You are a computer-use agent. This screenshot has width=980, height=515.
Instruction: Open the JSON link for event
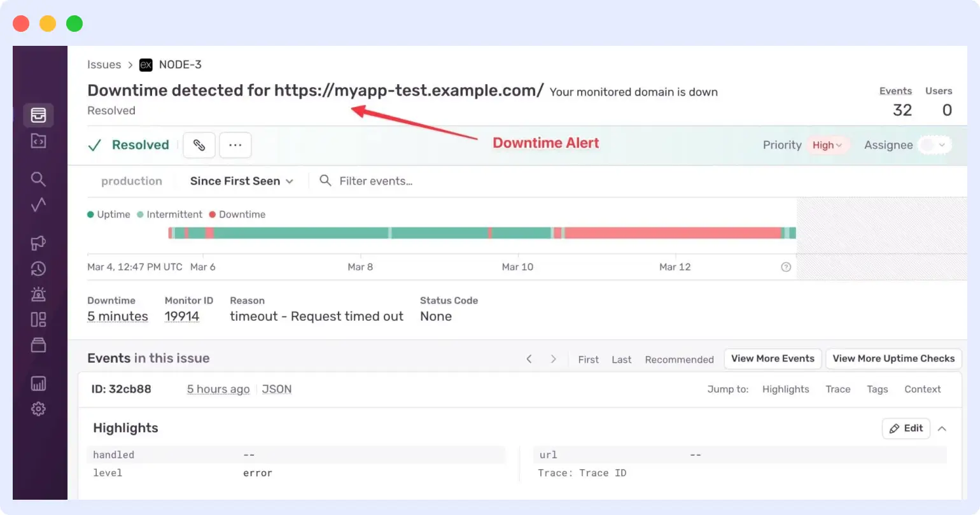tap(277, 389)
